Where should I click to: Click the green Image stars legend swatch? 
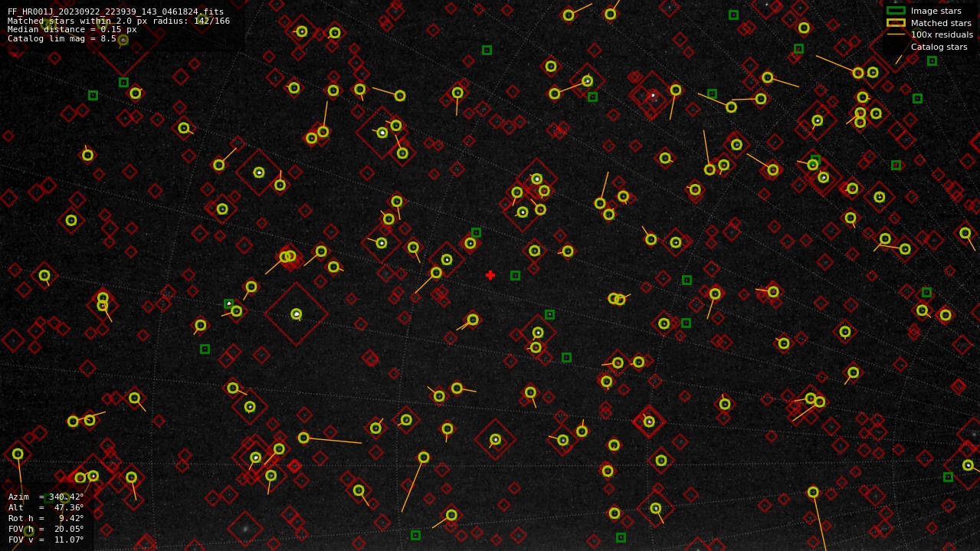click(896, 11)
